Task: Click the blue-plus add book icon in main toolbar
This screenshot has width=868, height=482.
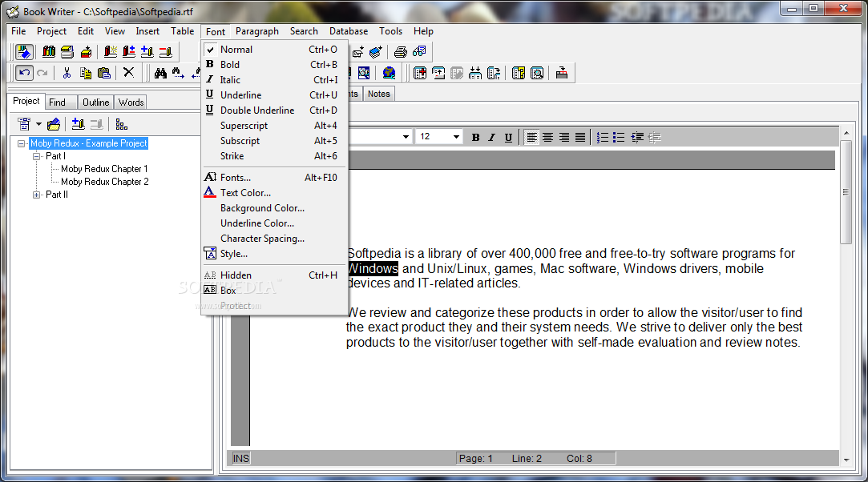Action: (x=147, y=52)
